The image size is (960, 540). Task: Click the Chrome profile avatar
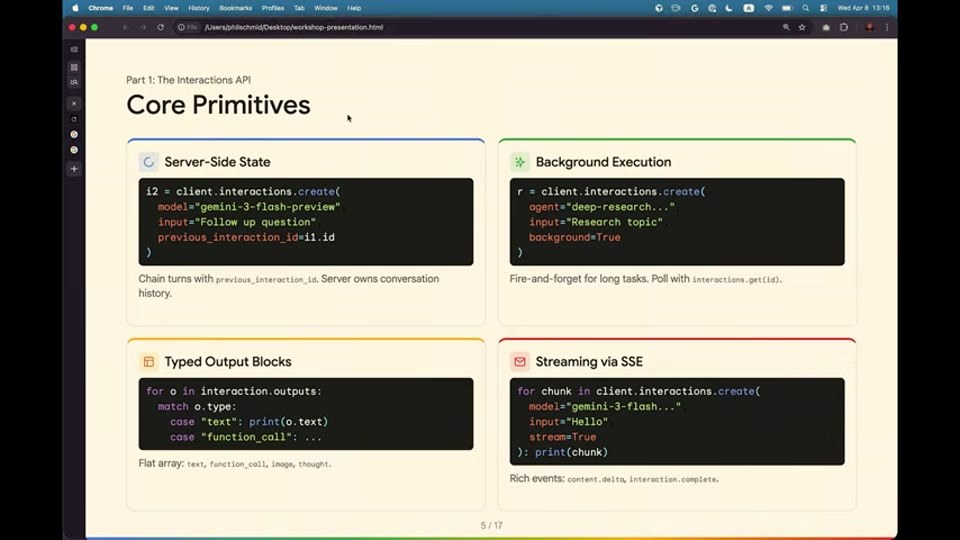(869, 27)
